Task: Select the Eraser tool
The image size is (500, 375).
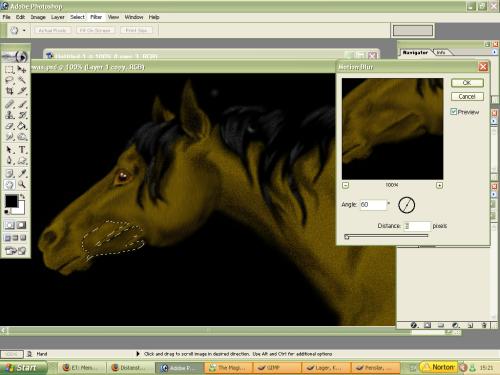Action: (9, 126)
